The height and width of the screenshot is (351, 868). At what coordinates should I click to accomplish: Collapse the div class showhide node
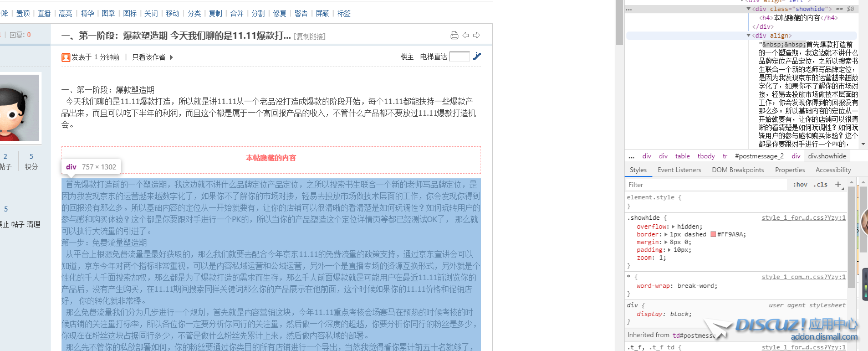[x=749, y=9]
